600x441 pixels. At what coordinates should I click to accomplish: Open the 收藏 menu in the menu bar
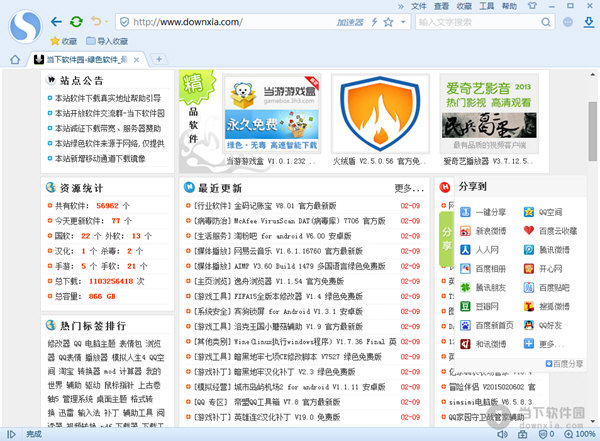[x=464, y=6]
